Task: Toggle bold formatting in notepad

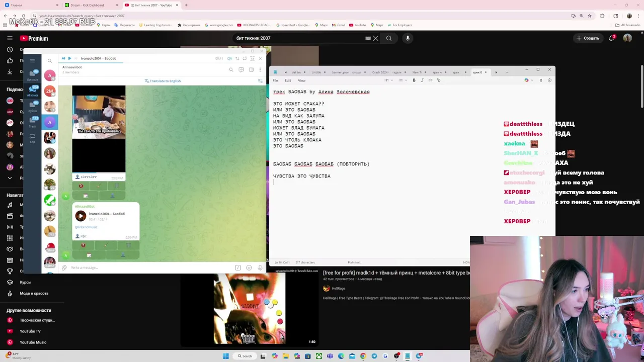Action: [x=414, y=80]
